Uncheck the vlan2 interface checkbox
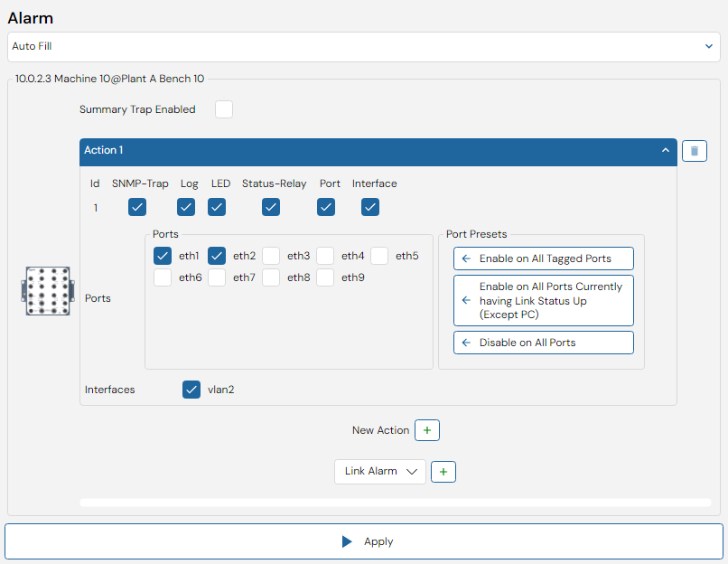Screen dimensions: 728x564 [x=191, y=390]
